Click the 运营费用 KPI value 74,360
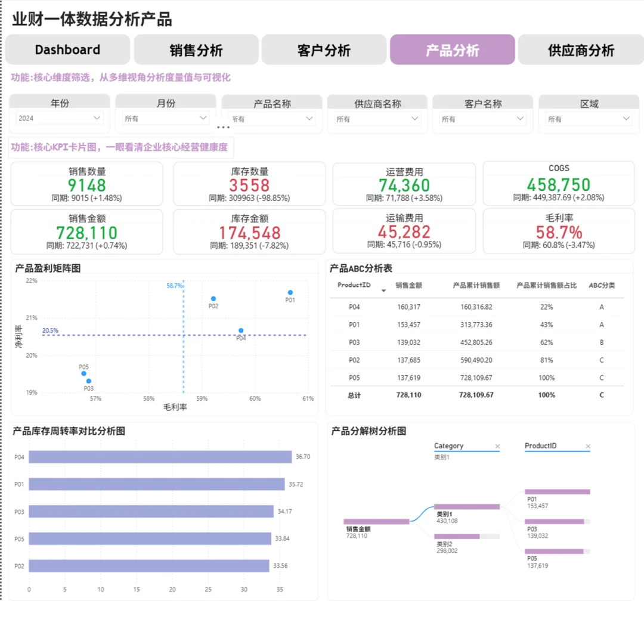644x644 pixels. [x=404, y=185]
